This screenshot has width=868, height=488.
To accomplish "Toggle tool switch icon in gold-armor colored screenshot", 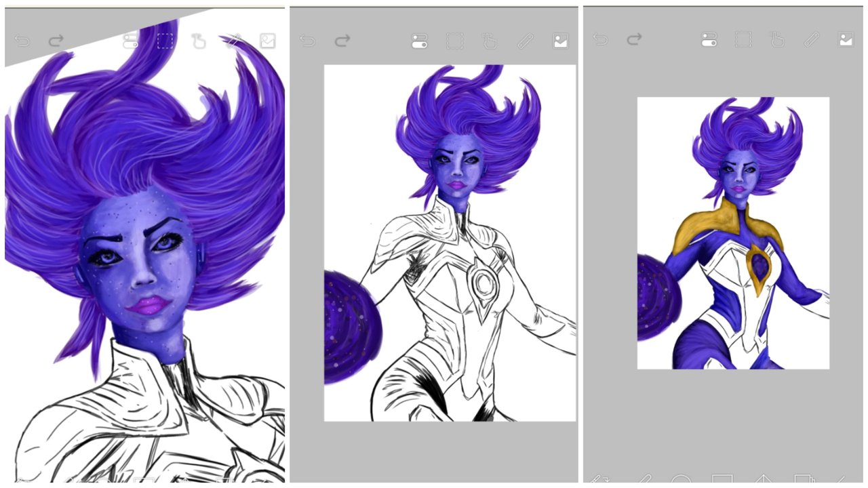I will click(x=709, y=39).
